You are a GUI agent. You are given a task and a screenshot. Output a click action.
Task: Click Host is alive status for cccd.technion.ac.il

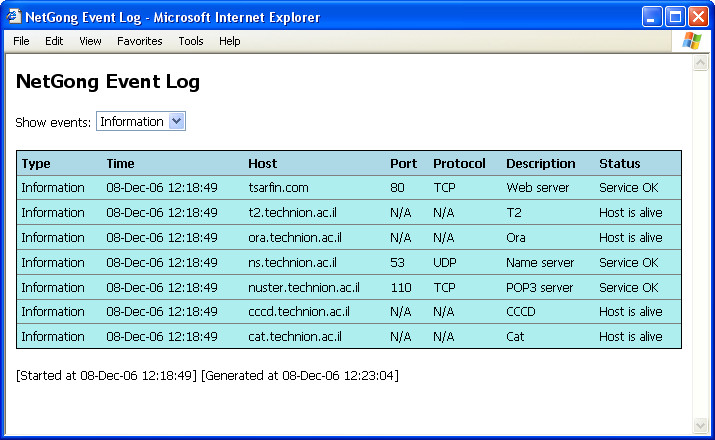(631, 312)
